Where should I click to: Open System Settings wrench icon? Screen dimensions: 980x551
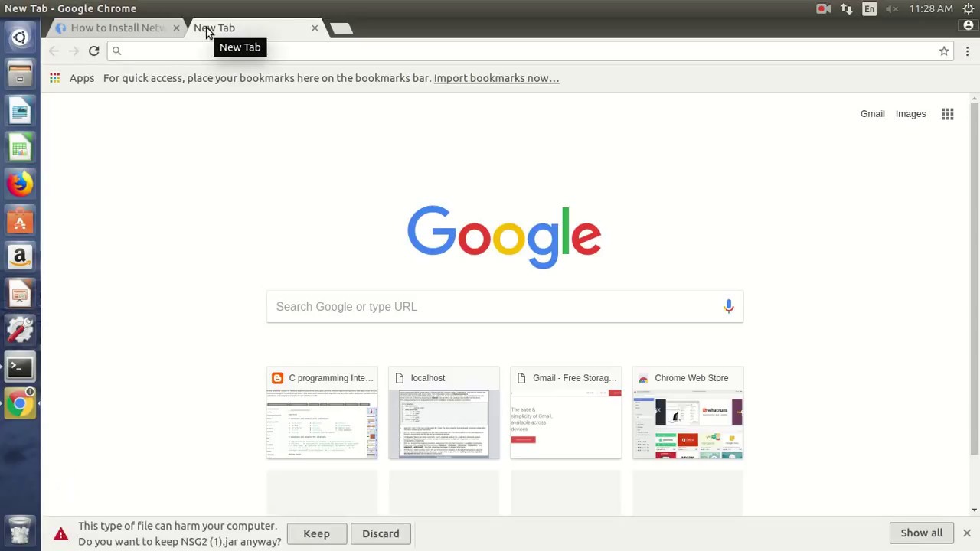[x=20, y=331]
